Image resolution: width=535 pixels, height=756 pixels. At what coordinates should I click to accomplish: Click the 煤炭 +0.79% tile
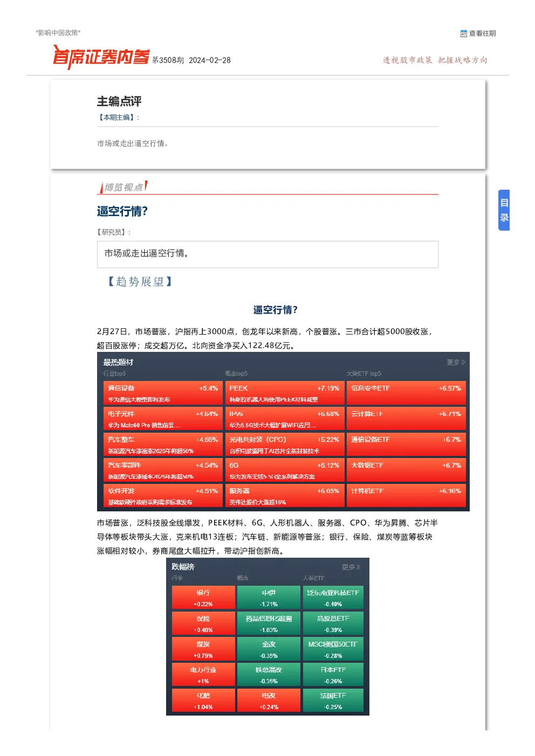point(203,649)
